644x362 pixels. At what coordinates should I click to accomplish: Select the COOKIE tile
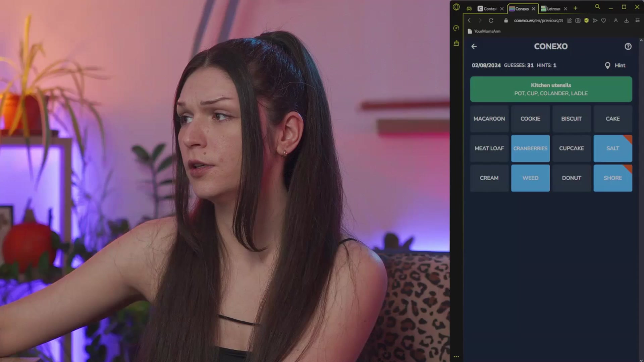click(530, 119)
